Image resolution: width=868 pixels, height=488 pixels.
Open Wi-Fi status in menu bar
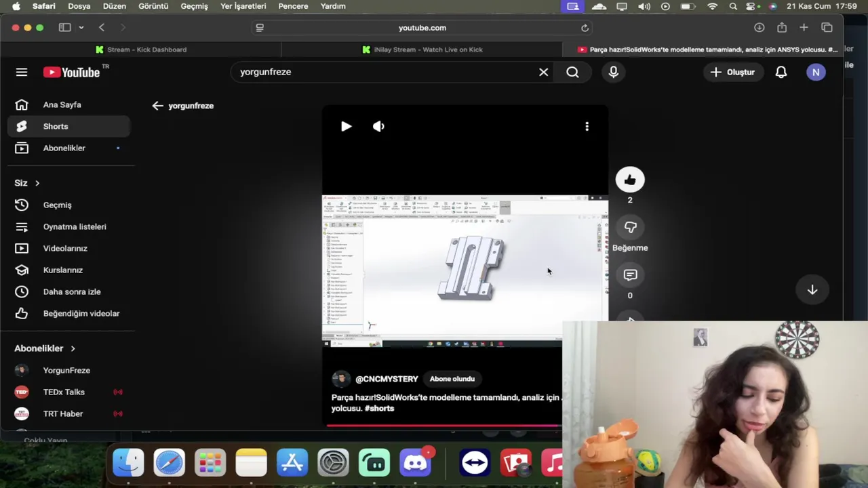point(712,6)
